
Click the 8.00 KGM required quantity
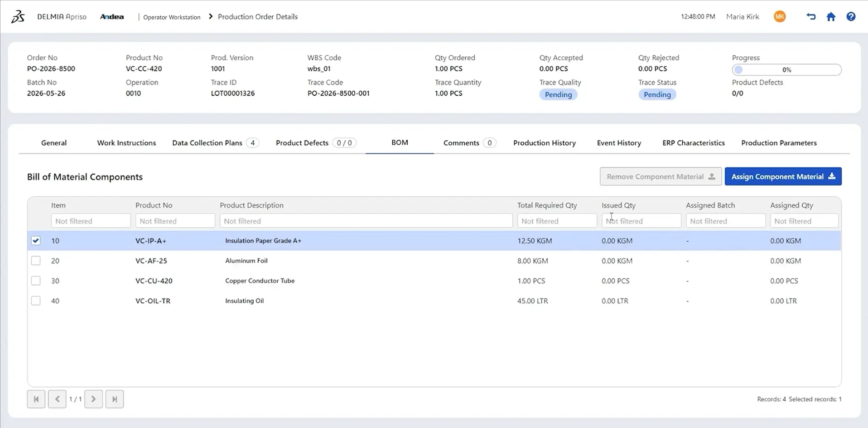pyautogui.click(x=533, y=261)
